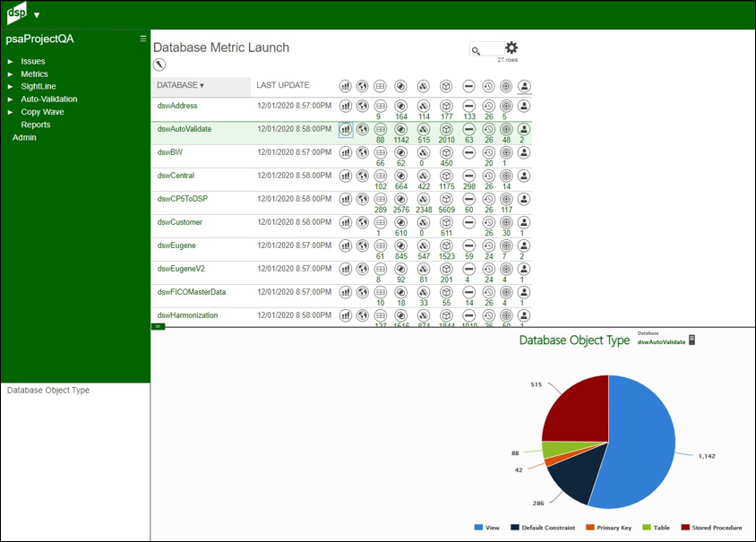Click the three-circles procedure icon in dswCentral row
756x542 pixels.
pyautogui.click(x=424, y=176)
